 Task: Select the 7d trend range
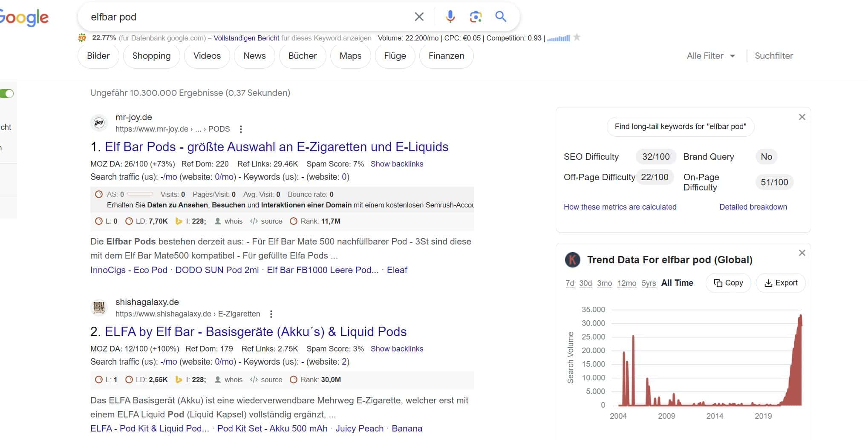click(x=570, y=283)
